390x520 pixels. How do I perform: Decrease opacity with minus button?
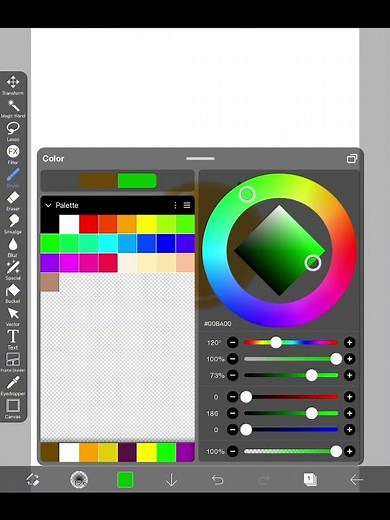point(233,451)
